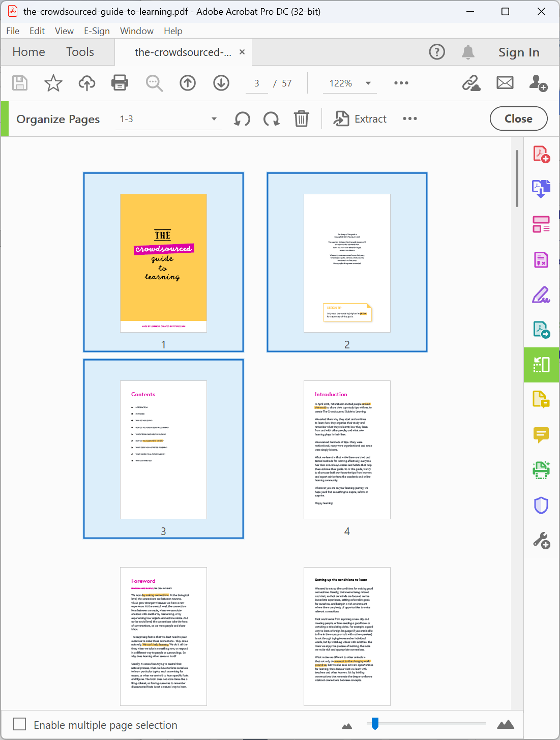560x740 pixels.
Task: Open the Edit PDF tool
Action: coord(541,224)
